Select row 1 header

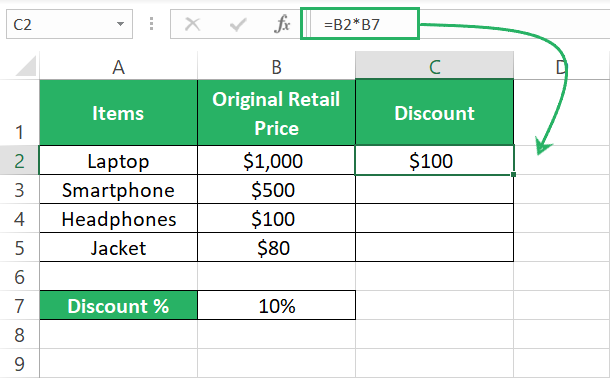click(x=19, y=113)
